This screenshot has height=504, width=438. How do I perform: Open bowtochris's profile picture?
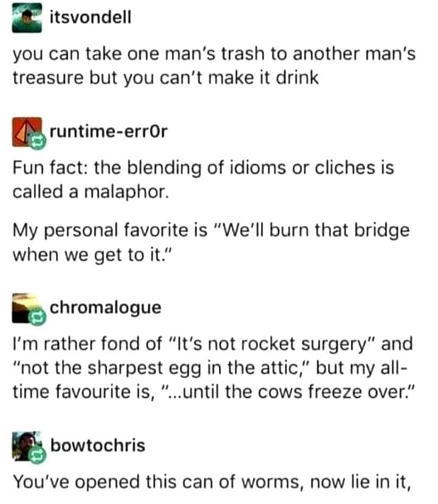pos(27,446)
